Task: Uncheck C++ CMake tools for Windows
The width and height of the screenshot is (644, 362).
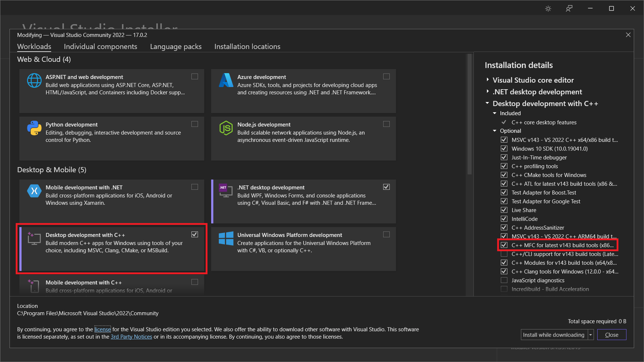Action: 504,175
